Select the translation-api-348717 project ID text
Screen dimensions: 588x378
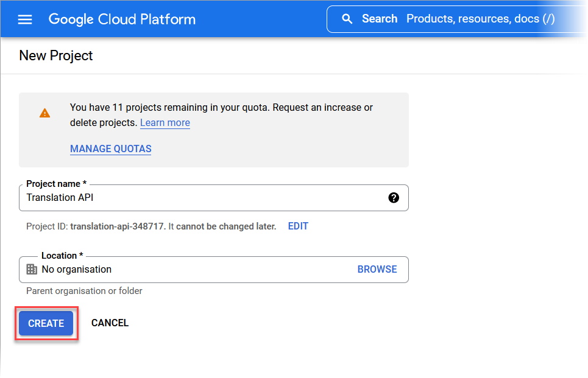tap(117, 226)
